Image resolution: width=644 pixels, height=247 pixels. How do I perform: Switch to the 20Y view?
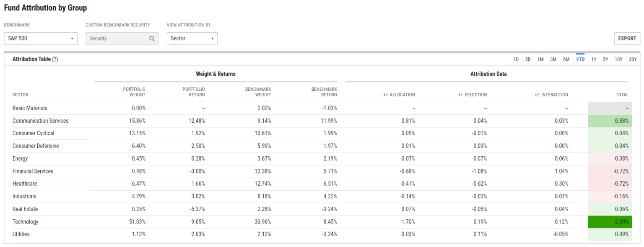point(632,59)
